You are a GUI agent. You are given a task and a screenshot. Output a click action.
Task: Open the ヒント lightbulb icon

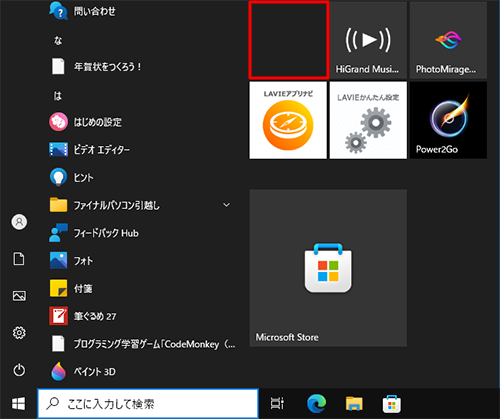click(x=58, y=177)
